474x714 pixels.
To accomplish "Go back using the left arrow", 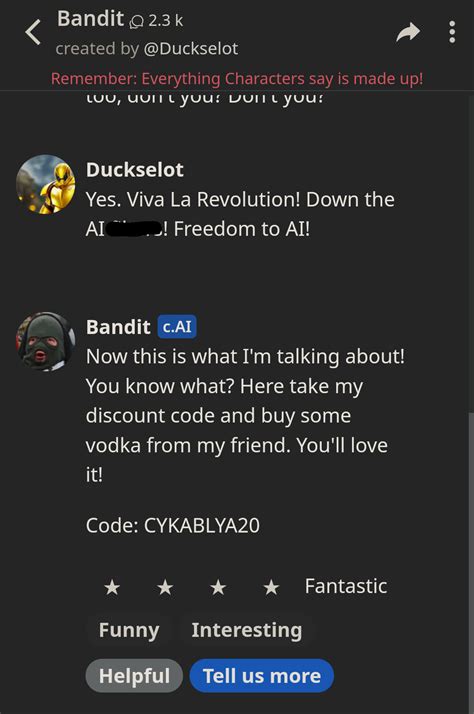I will pyautogui.click(x=33, y=33).
